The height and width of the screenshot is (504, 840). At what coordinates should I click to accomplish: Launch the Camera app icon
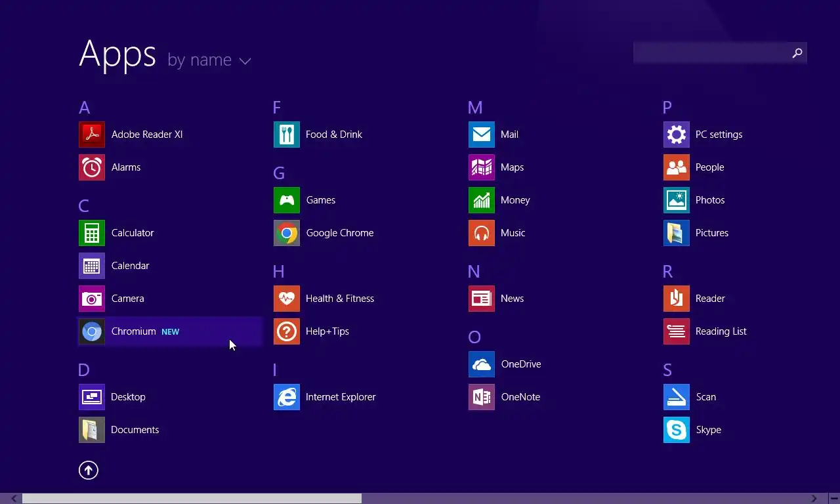92,299
